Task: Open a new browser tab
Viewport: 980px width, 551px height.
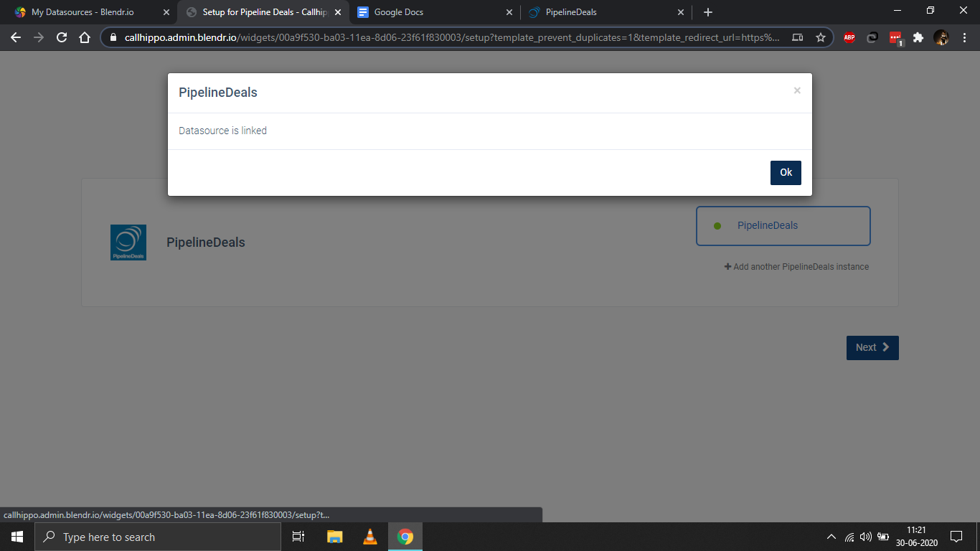Action: coord(708,12)
